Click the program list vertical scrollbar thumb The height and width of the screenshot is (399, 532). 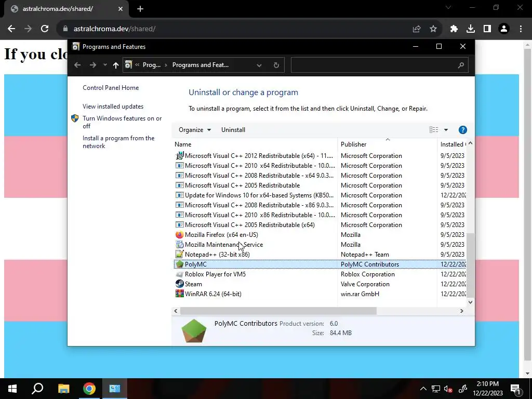tap(470, 264)
